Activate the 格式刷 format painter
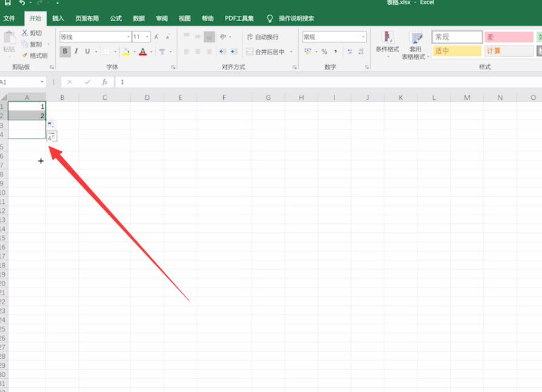542x392 pixels. click(x=34, y=56)
